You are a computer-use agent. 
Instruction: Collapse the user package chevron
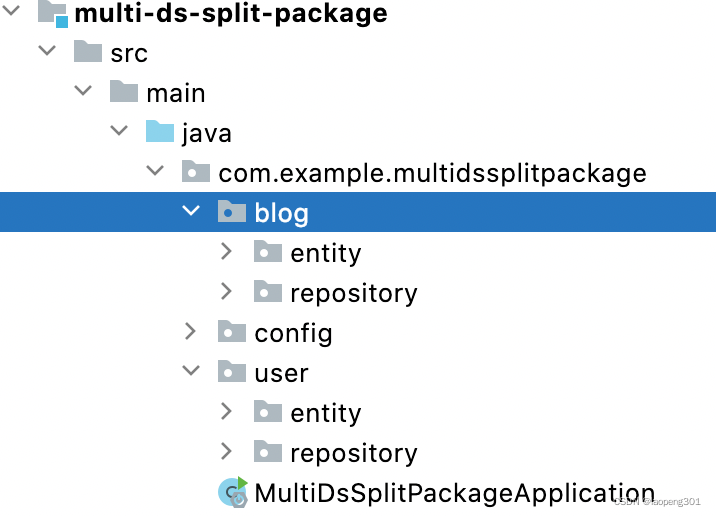point(191,372)
